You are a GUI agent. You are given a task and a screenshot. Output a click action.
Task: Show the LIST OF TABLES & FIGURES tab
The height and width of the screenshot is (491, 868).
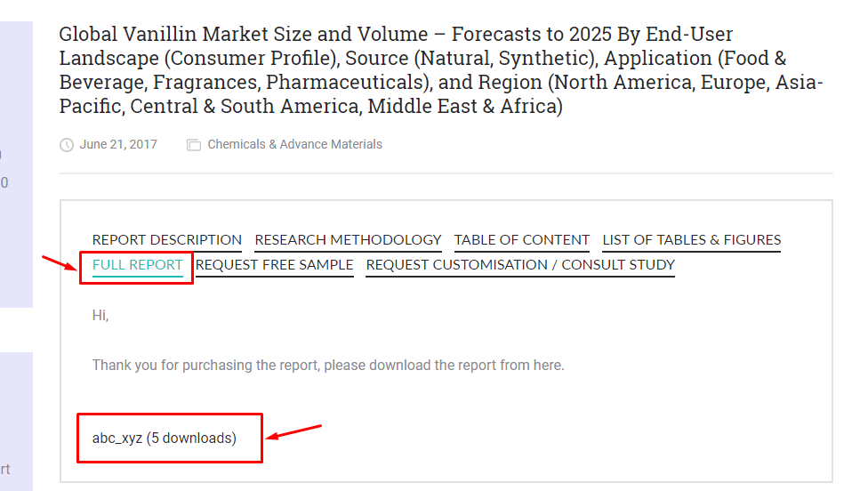pos(691,239)
